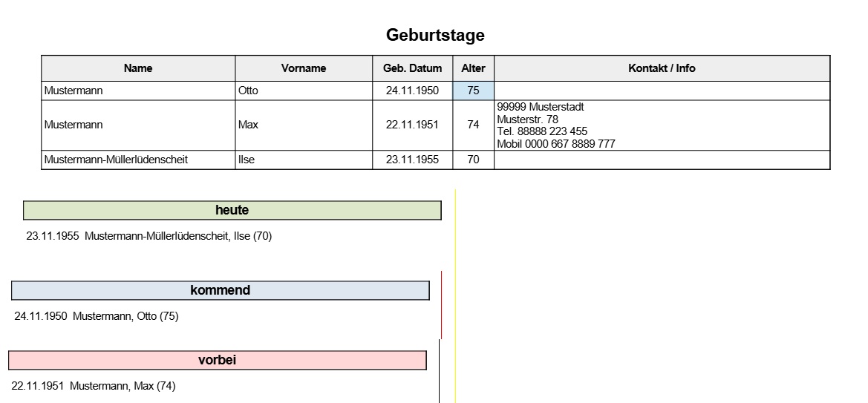This screenshot has width=868, height=403.
Task: Click the "Max" first name cell
Action: pos(304,125)
